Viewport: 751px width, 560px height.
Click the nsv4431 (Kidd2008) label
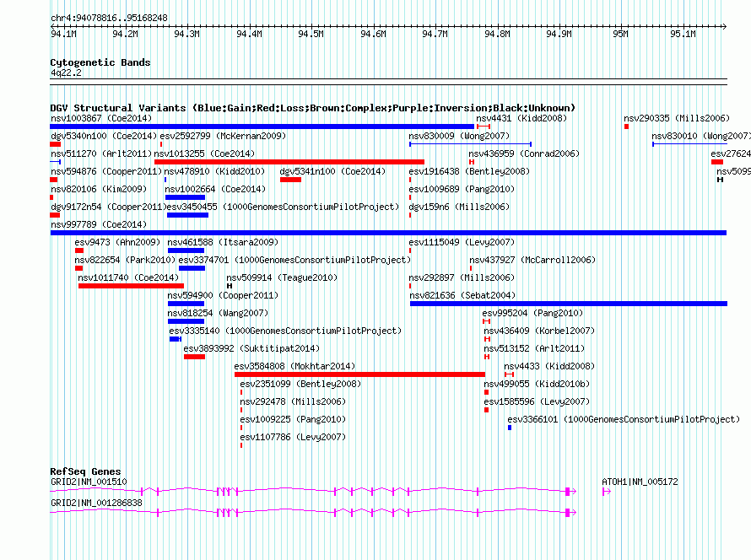(x=521, y=118)
